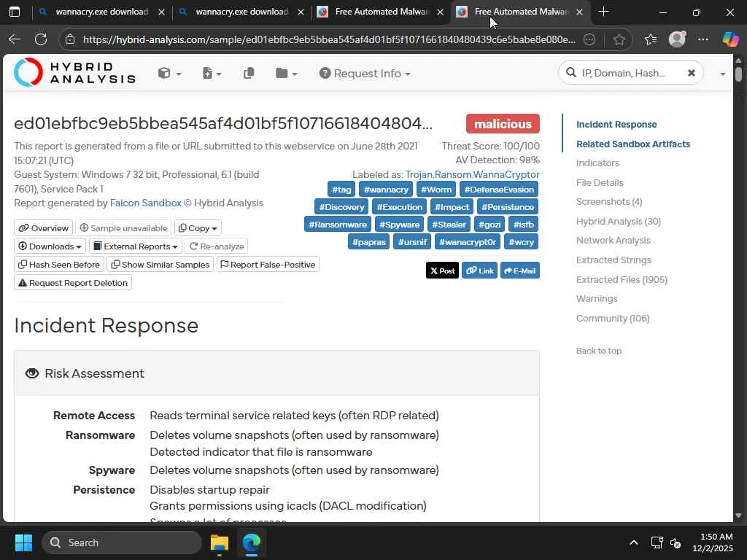Expand the Copy dropdown
Screen dimensions: 747x560
pyautogui.click(x=198, y=228)
